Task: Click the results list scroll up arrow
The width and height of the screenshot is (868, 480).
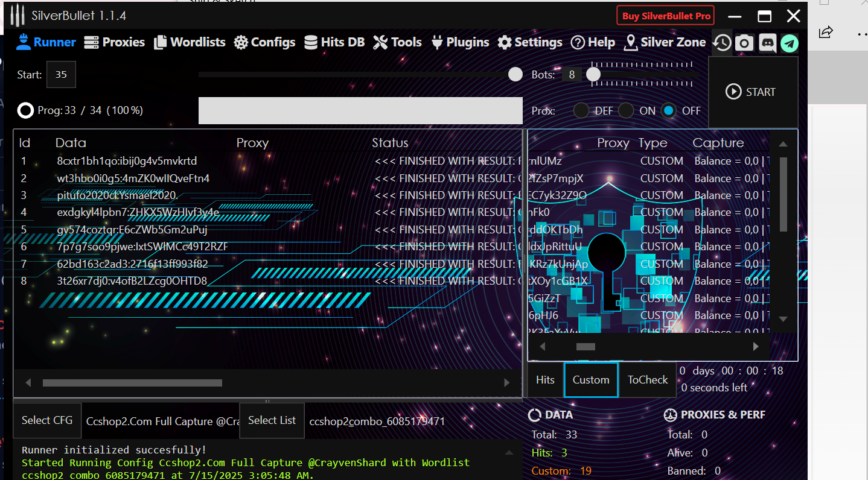Action: tap(783, 144)
